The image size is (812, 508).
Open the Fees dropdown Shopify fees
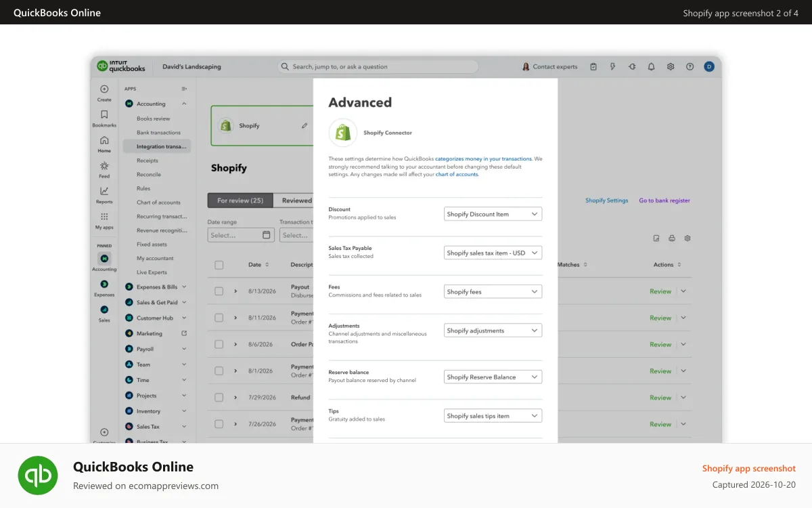[493, 292]
